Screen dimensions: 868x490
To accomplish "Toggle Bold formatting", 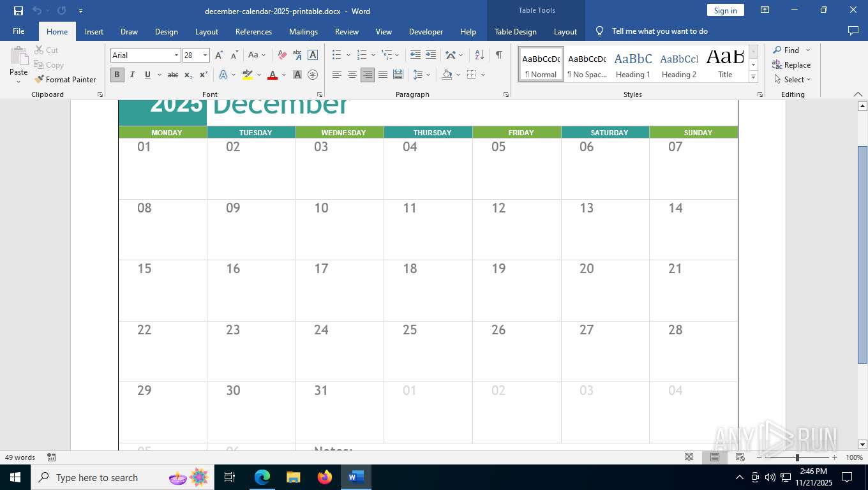I will [x=117, y=75].
